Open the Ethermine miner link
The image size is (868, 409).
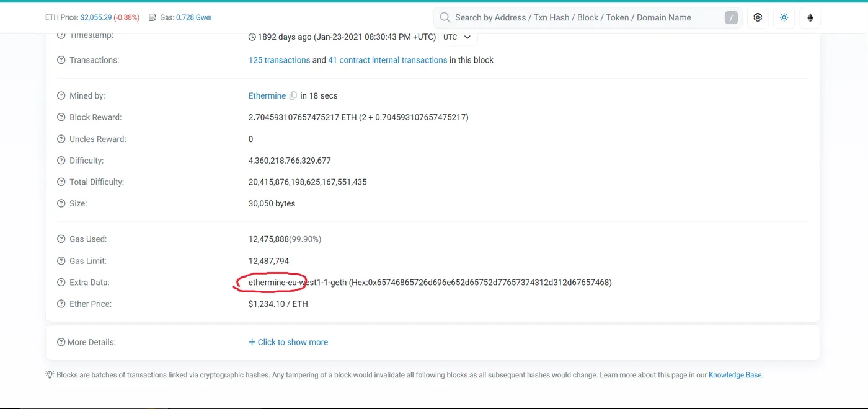tap(267, 95)
